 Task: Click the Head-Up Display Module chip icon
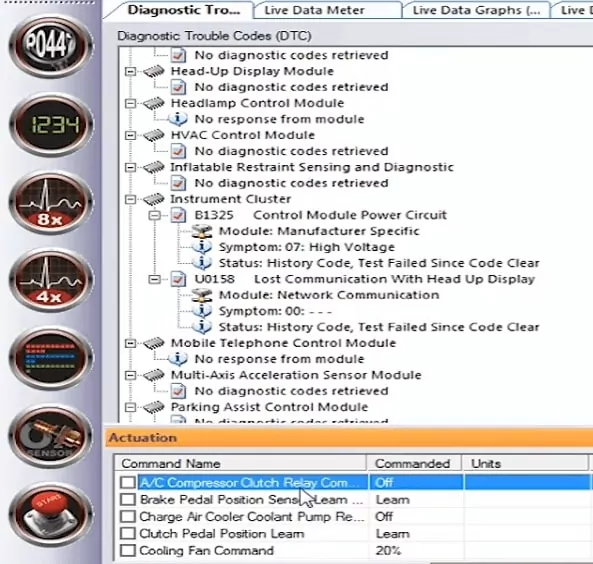(154, 71)
